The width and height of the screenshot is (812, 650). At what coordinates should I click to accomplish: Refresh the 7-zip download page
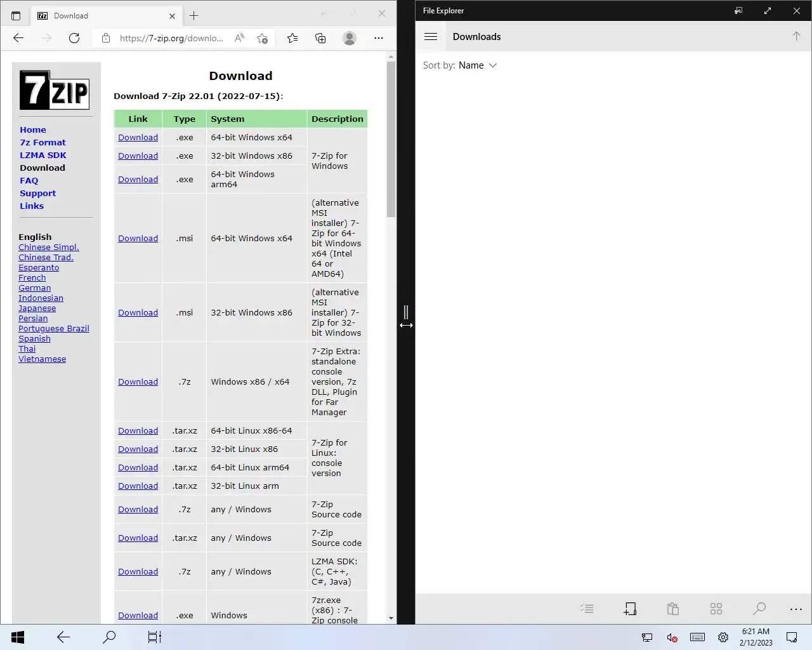pos(74,38)
